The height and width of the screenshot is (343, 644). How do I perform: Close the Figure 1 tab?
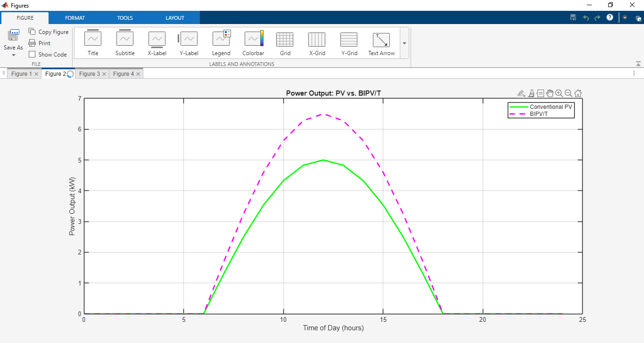coord(36,74)
